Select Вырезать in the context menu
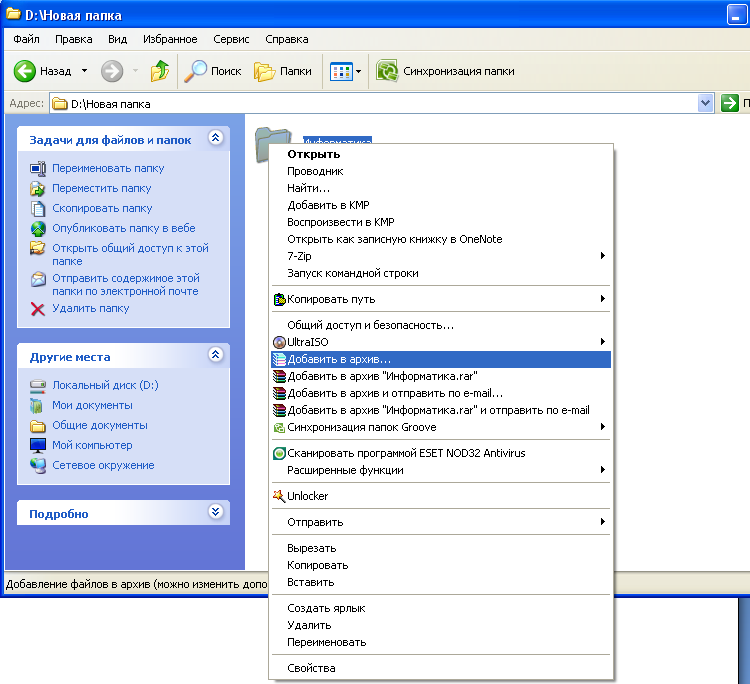Viewport: 750px width, 684px height. point(441,549)
